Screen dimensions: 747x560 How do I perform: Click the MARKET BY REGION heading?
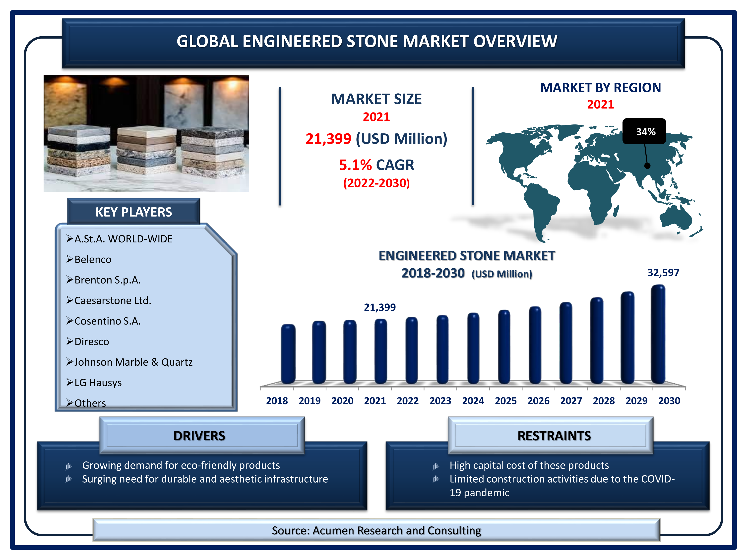click(x=600, y=87)
